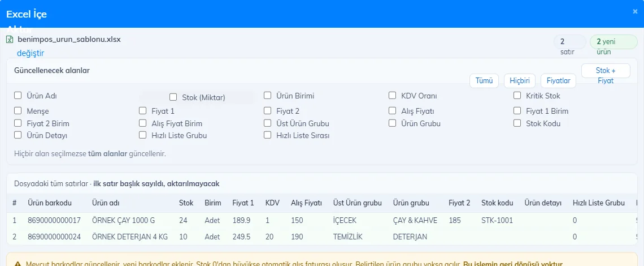The height and width of the screenshot is (266, 644).
Task: Close the Excel İçe Aktar dialog
Action: (x=635, y=11)
